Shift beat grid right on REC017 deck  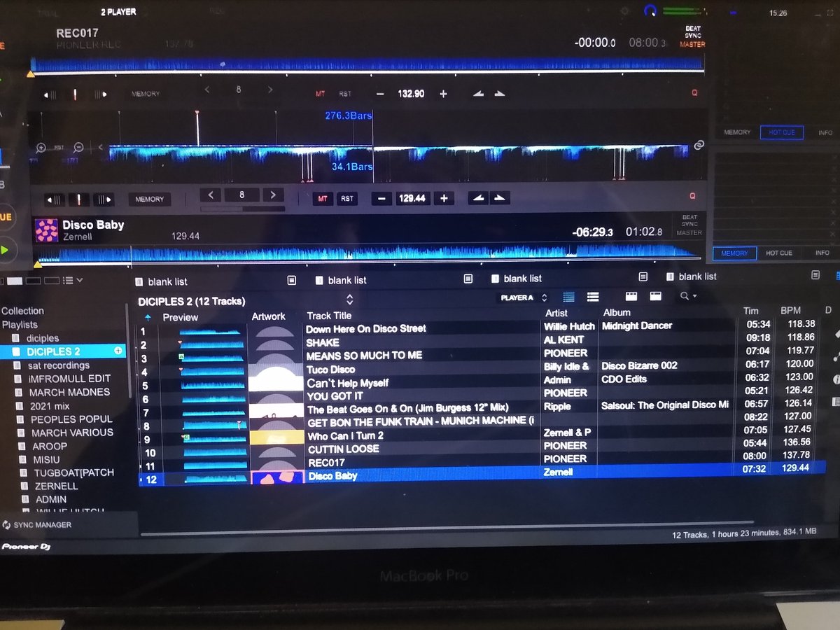[101, 94]
